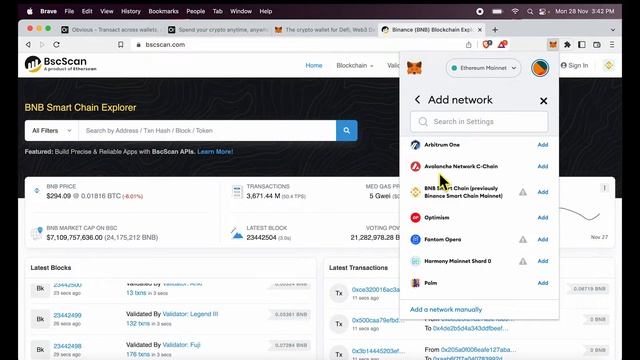Click Sign In on BscScan
This screenshot has width=640, height=360.
coord(574,65)
